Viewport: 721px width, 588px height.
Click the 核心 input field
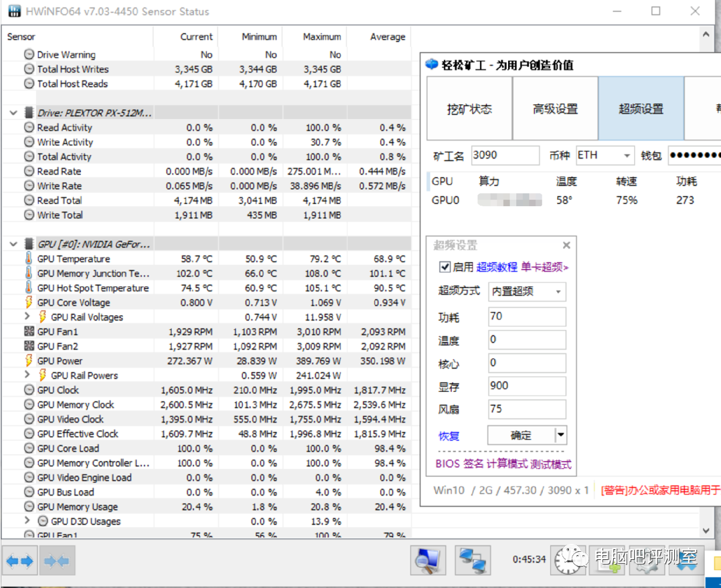(527, 363)
